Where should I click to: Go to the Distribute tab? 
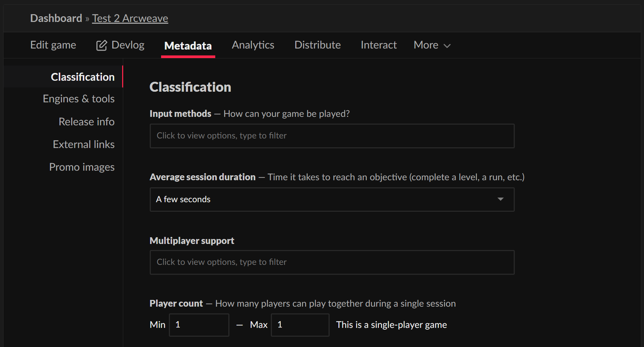click(x=317, y=45)
